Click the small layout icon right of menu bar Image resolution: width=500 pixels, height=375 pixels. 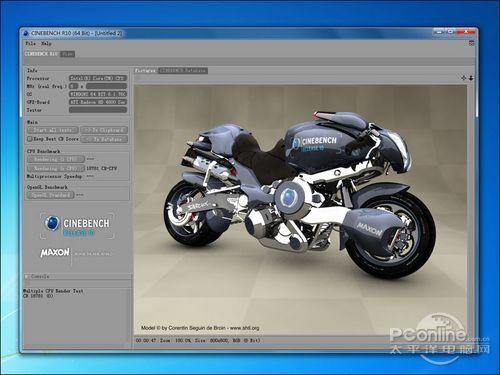(x=471, y=43)
